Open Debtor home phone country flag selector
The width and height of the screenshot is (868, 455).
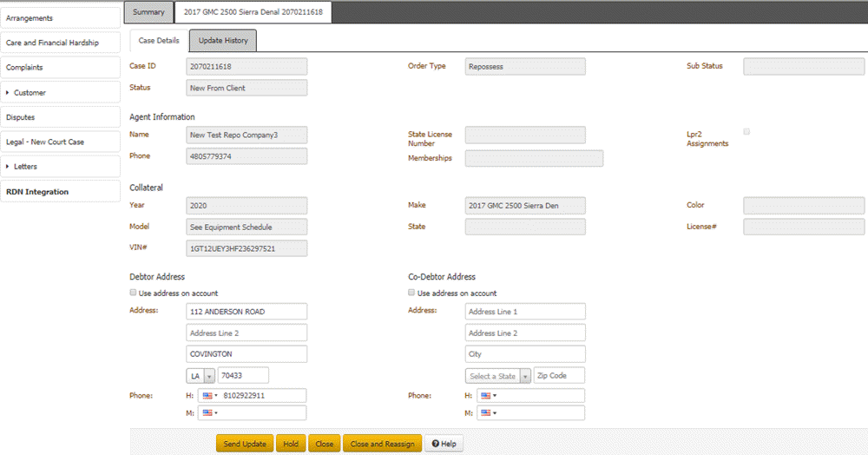[210, 396]
